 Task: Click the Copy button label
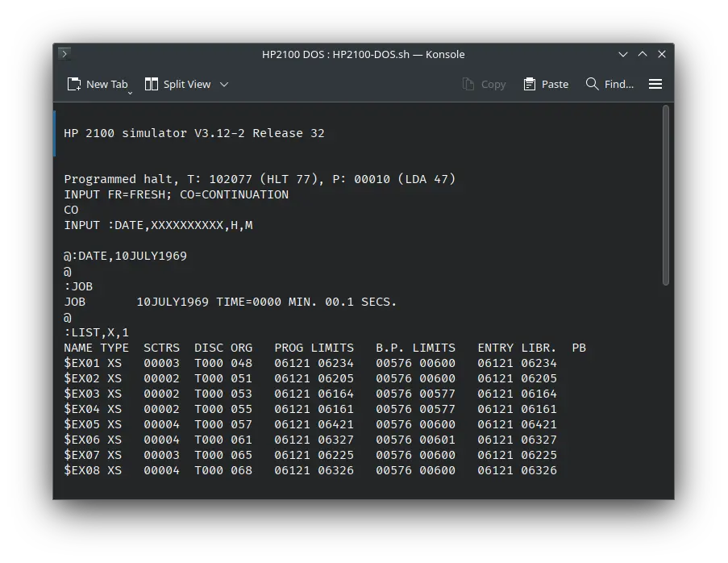pyautogui.click(x=494, y=83)
